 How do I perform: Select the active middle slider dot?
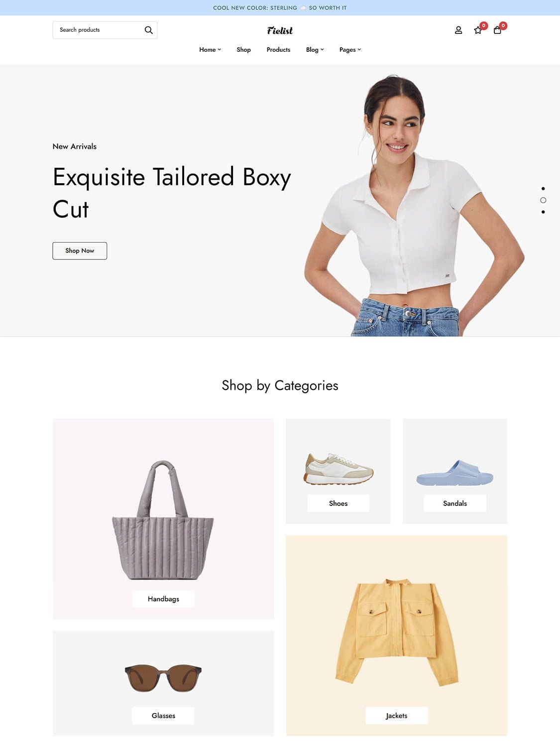pyautogui.click(x=543, y=200)
